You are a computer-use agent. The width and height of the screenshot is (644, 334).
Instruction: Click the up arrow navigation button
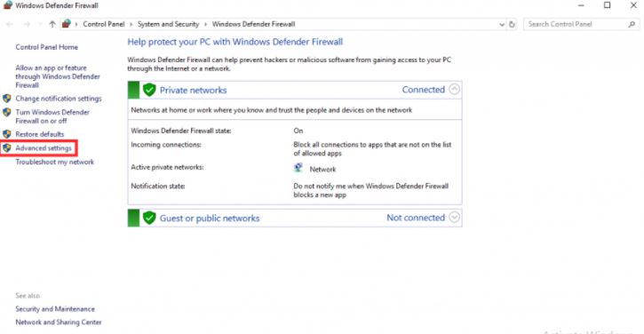pyautogui.click(x=52, y=24)
